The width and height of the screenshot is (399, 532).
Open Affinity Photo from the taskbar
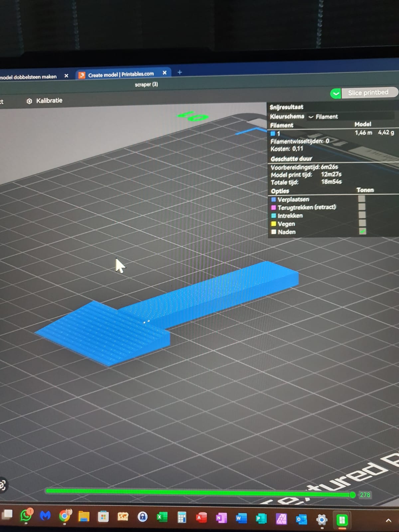[x=281, y=519]
